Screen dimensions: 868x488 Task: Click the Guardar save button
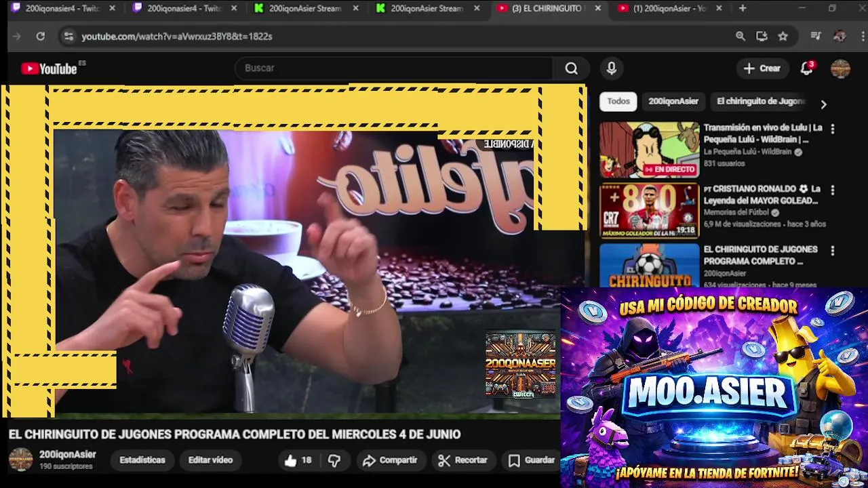point(532,460)
